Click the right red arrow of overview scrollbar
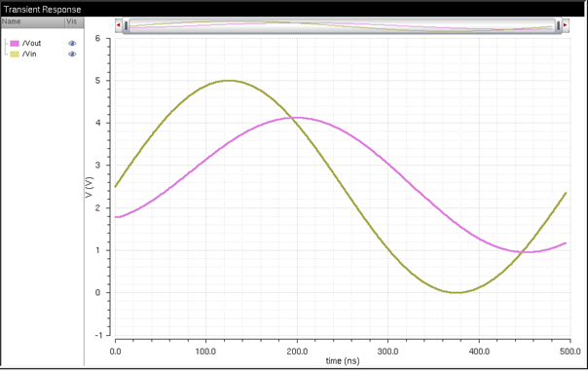This screenshot has height=371, width=588. pyautogui.click(x=566, y=25)
